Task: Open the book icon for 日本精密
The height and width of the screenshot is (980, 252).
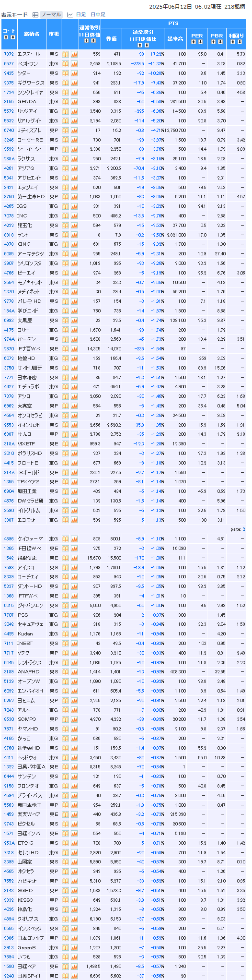Action: click(x=66, y=377)
